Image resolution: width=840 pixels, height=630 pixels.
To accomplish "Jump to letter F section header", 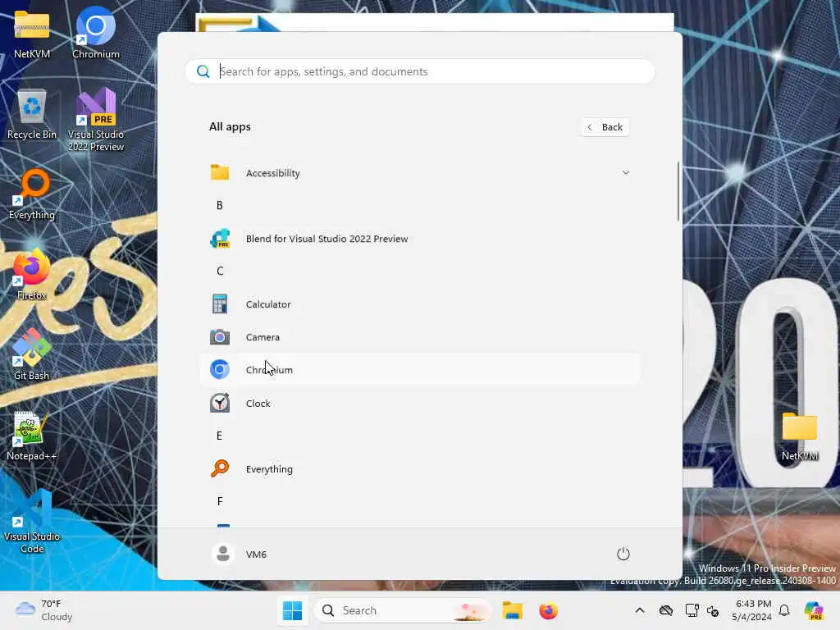I will click(220, 501).
